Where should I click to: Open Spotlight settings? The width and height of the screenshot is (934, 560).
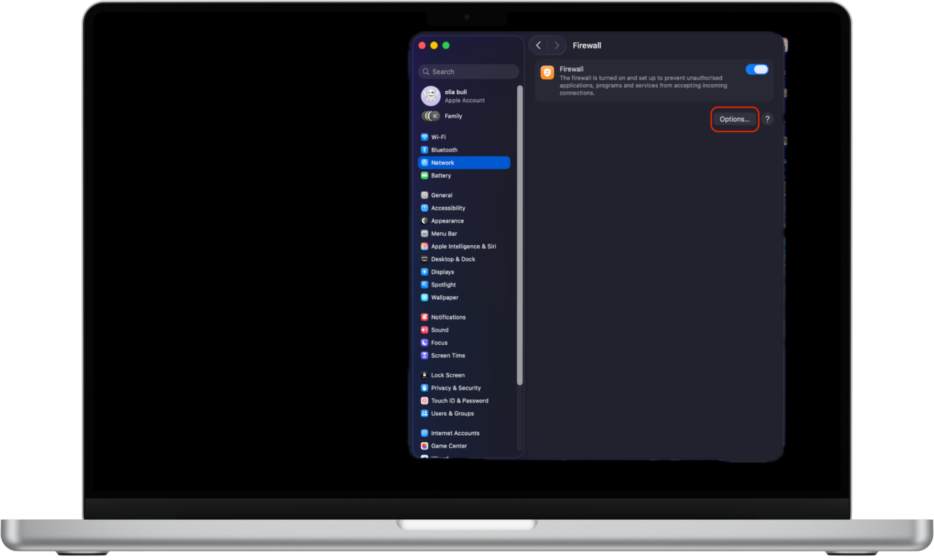(443, 284)
